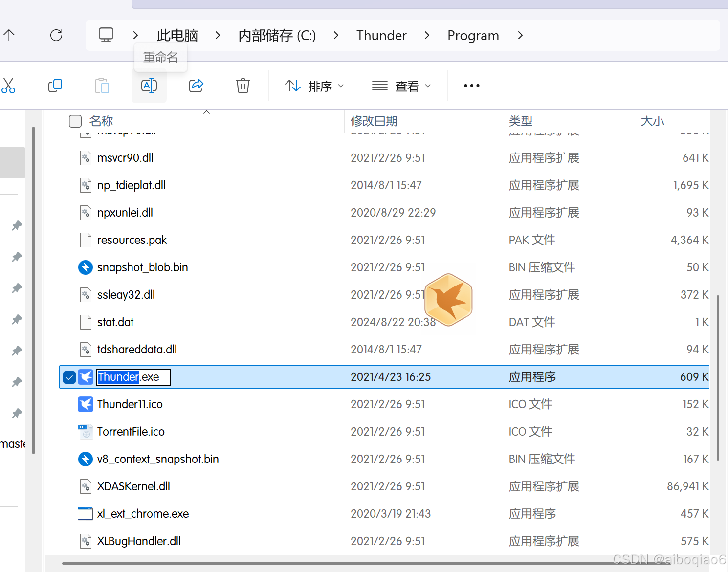Click the computer monitor icon in the address bar

[106, 35]
